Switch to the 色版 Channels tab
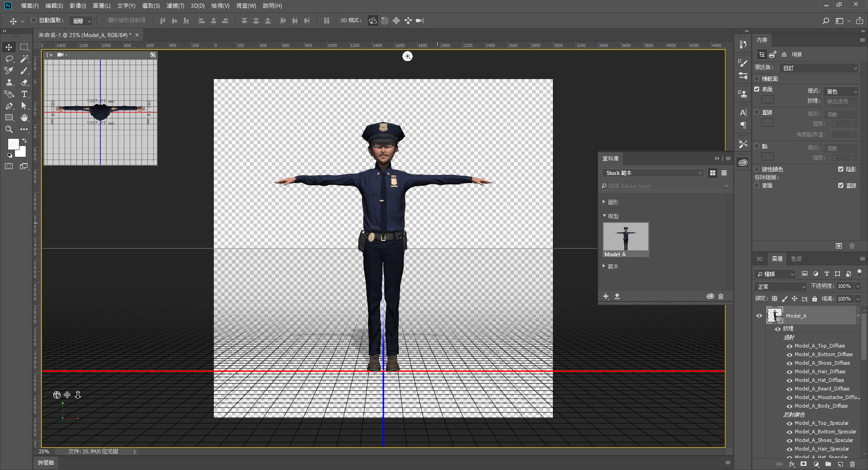Screen dimensions: 868x470 [x=797, y=259]
